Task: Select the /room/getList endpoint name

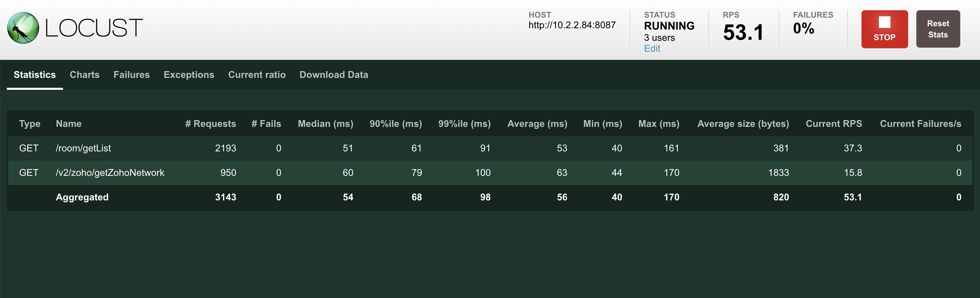Action: [83, 148]
